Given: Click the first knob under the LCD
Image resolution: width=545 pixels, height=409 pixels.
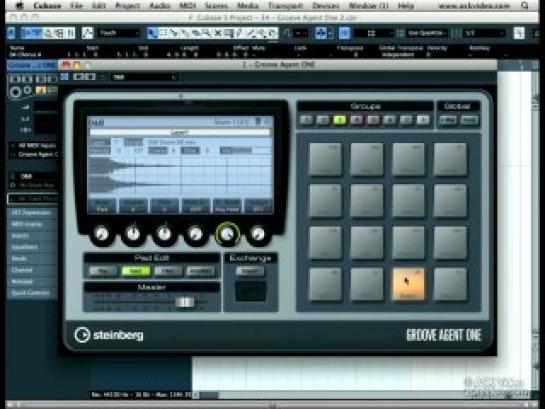Looking at the screenshot, I should (x=101, y=234).
